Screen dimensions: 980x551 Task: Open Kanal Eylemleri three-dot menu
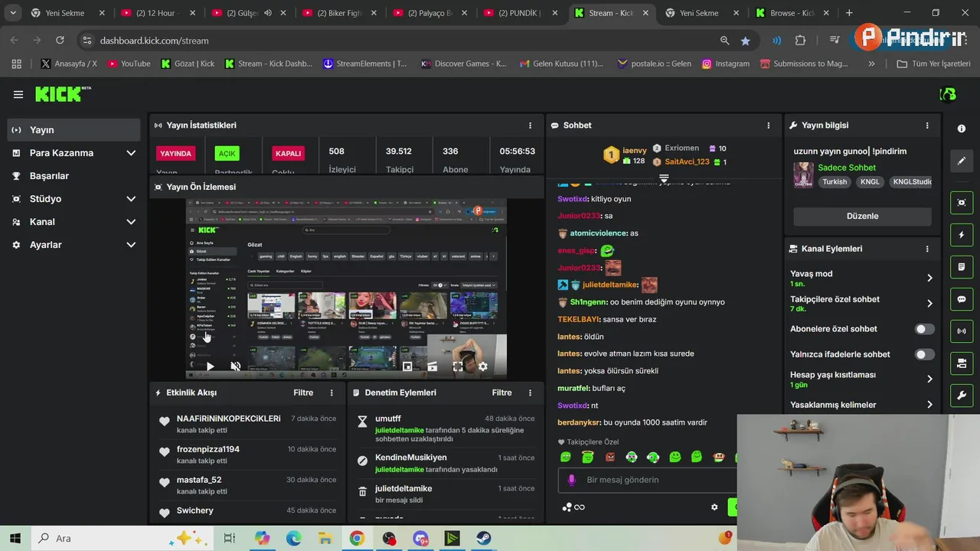tap(927, 249)
